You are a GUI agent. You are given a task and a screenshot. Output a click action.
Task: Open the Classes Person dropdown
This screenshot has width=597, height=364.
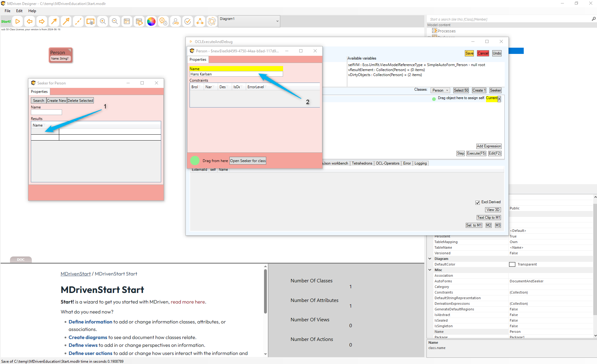point(440,90)
